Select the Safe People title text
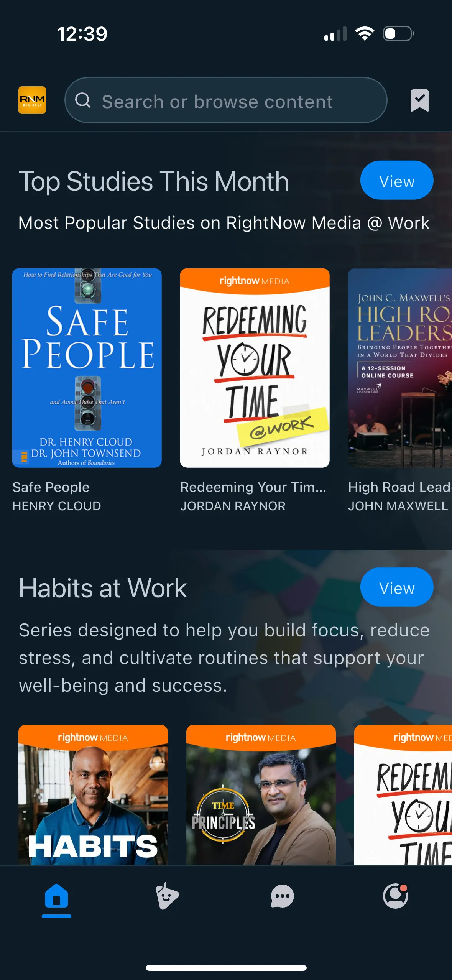This screenshot has height=980, width=452. click(51, 487)
